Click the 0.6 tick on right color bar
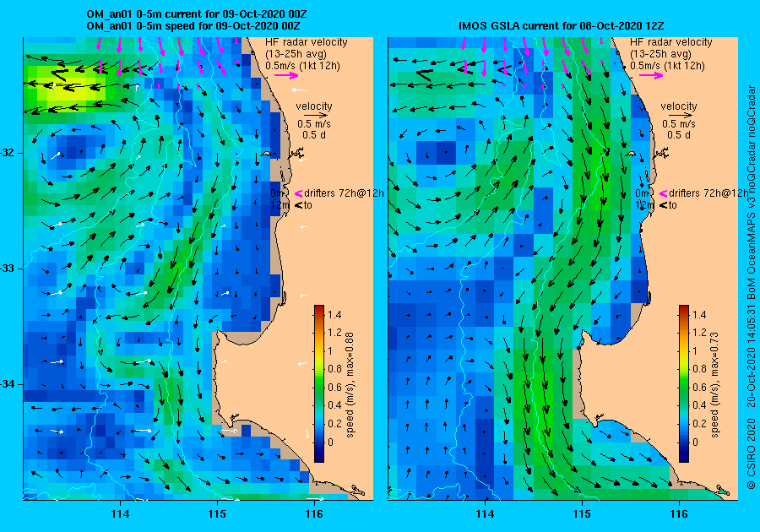The image size is (760, 532). [x=700, y=387]
